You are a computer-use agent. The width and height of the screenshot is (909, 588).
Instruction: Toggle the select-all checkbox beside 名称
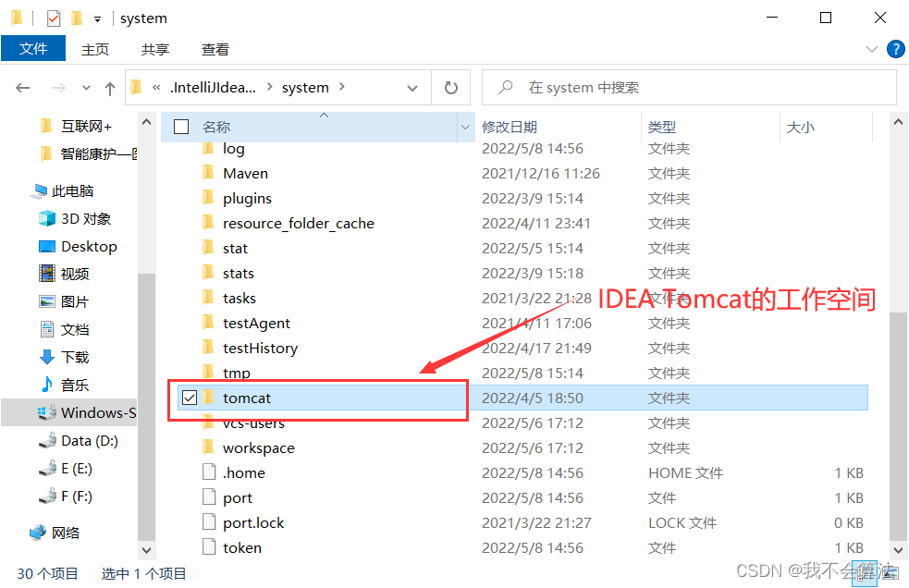click(x=181, y=127)
